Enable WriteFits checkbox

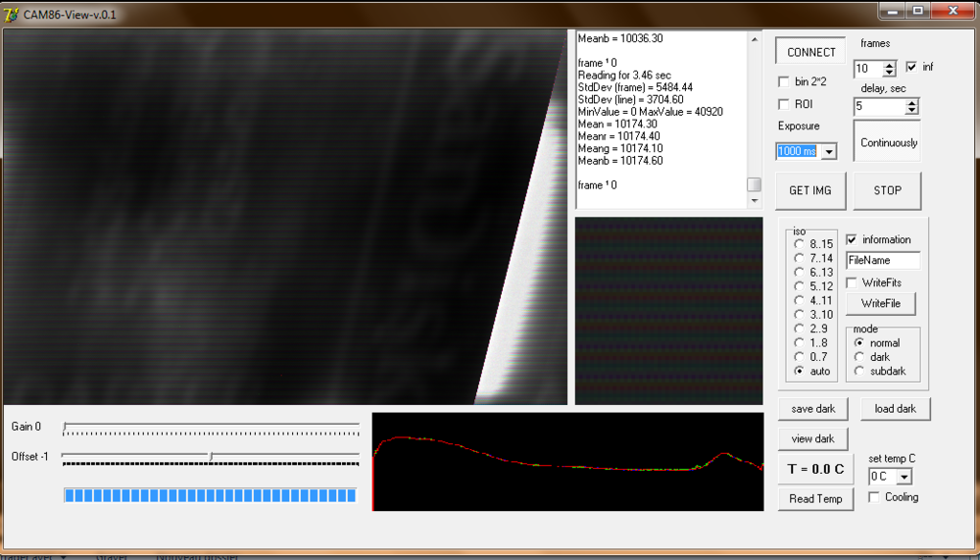(x=852, y=282)
